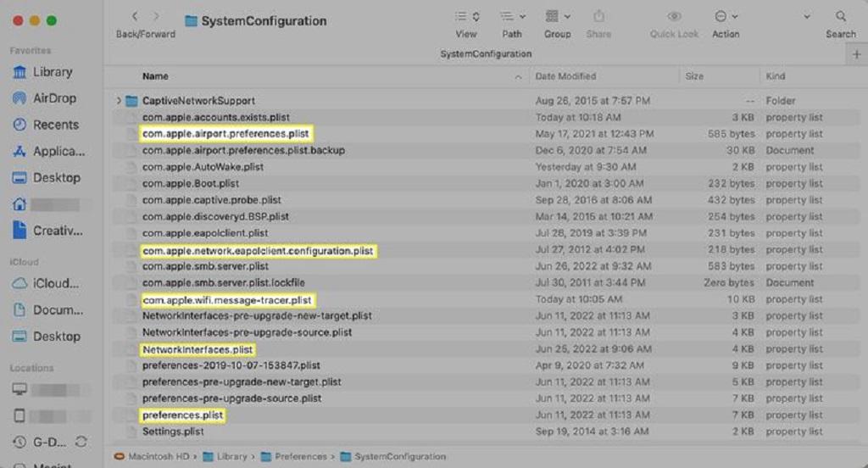
Task: Select com.apple.smb.server.plist.lockfile
Action: [x=224, y=282]
